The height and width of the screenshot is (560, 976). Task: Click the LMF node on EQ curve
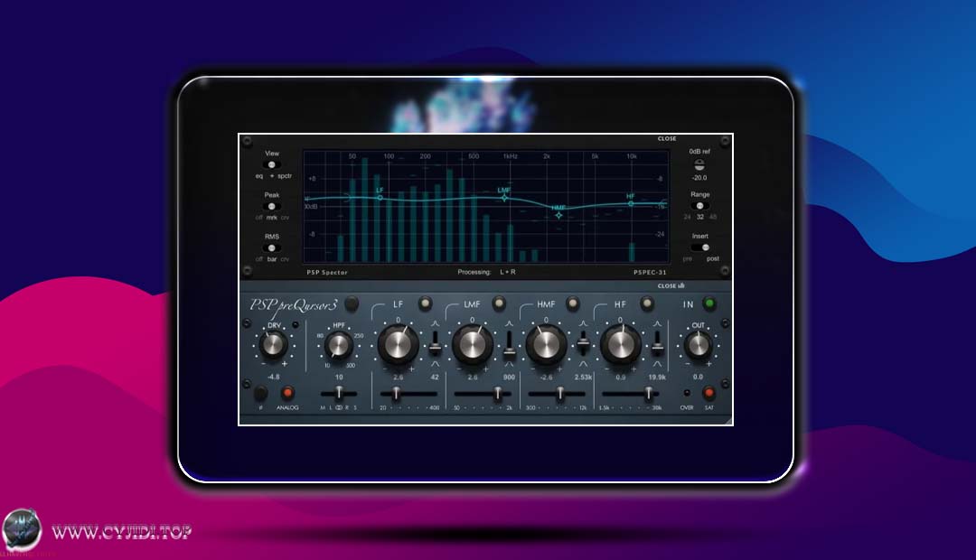click(x=504, y=197)
